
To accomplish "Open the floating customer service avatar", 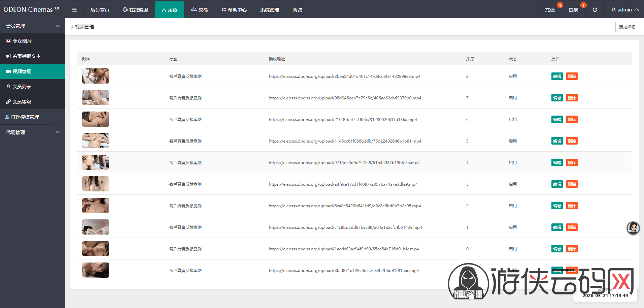I will click(x=633, y=228).
